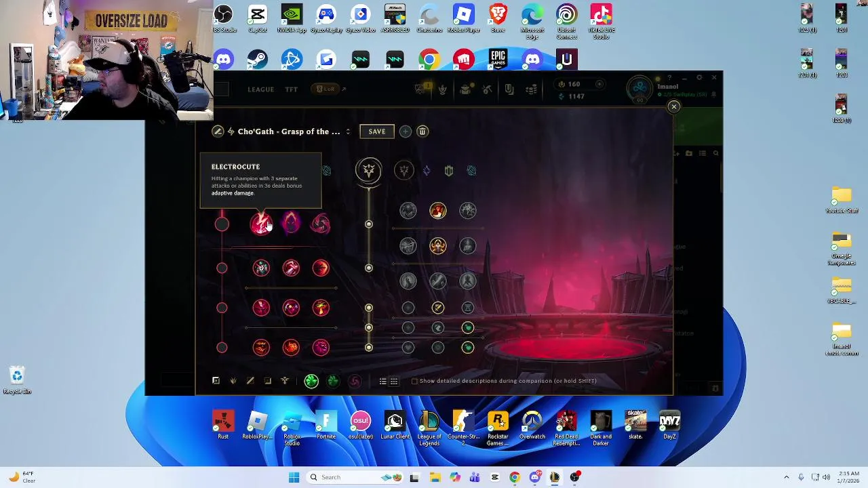Open the DayZ desktop shortcut

point(669,426)
